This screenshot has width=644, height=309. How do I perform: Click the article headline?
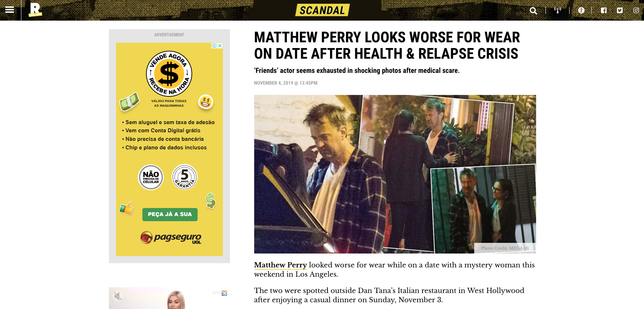coord(387,46)
